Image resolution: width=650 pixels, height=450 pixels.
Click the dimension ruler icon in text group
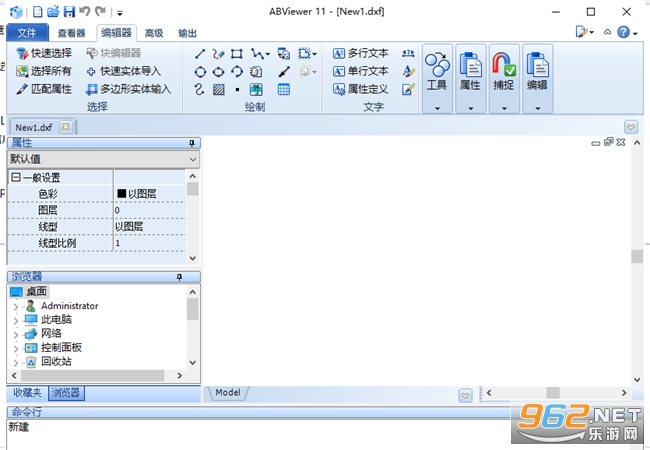(x=408, y=53)
